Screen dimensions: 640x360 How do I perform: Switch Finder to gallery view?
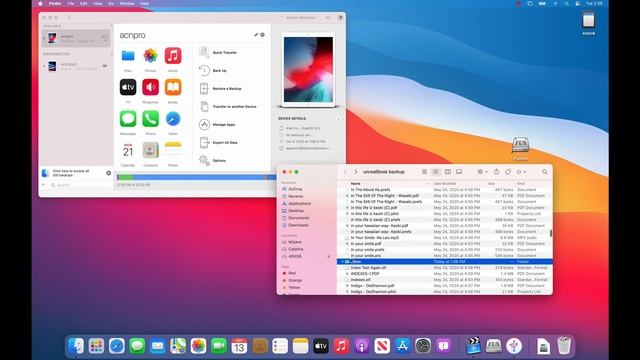click(x=459, y=172)
